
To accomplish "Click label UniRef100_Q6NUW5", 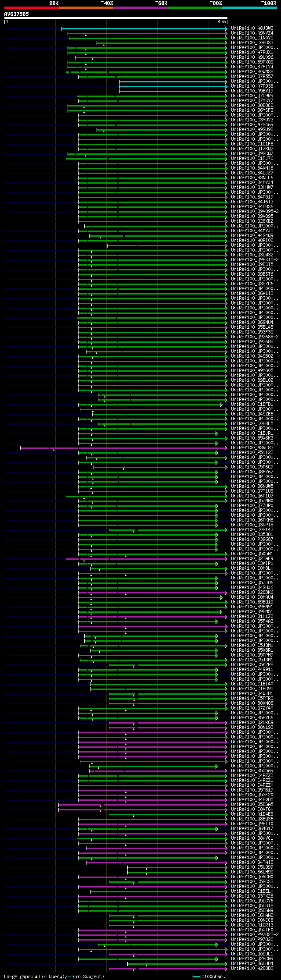I will [x=252, y=486].
